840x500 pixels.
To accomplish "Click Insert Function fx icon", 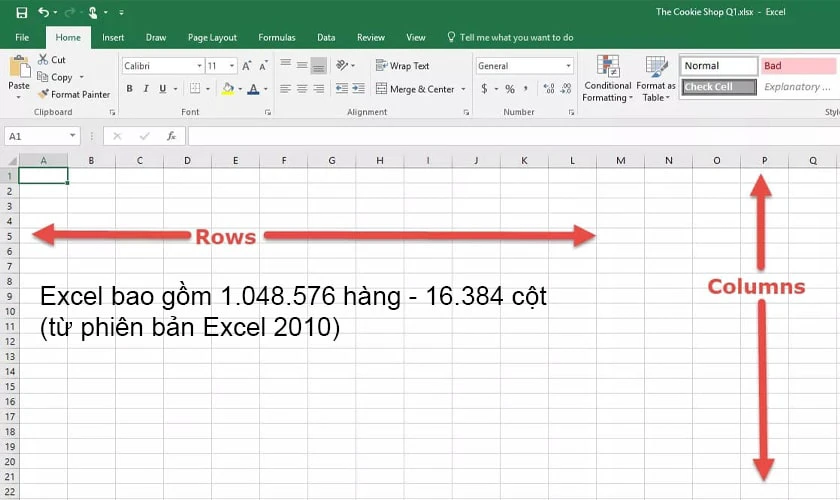I will pos(171,136).
